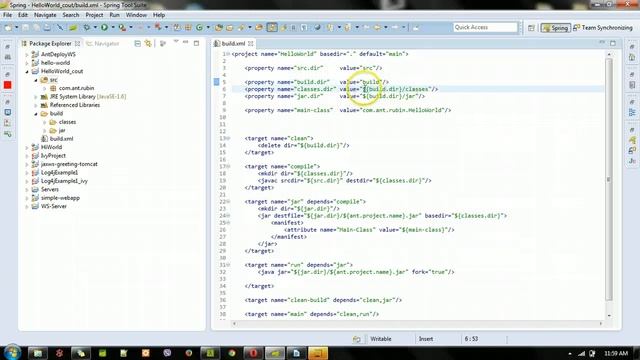Select the classes folder in tree

[67, 122]
